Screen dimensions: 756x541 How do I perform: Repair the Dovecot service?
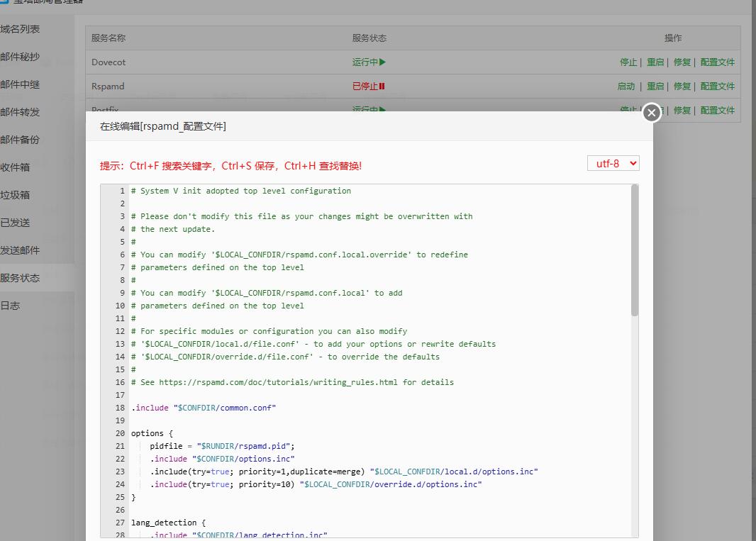pos(682,62)
